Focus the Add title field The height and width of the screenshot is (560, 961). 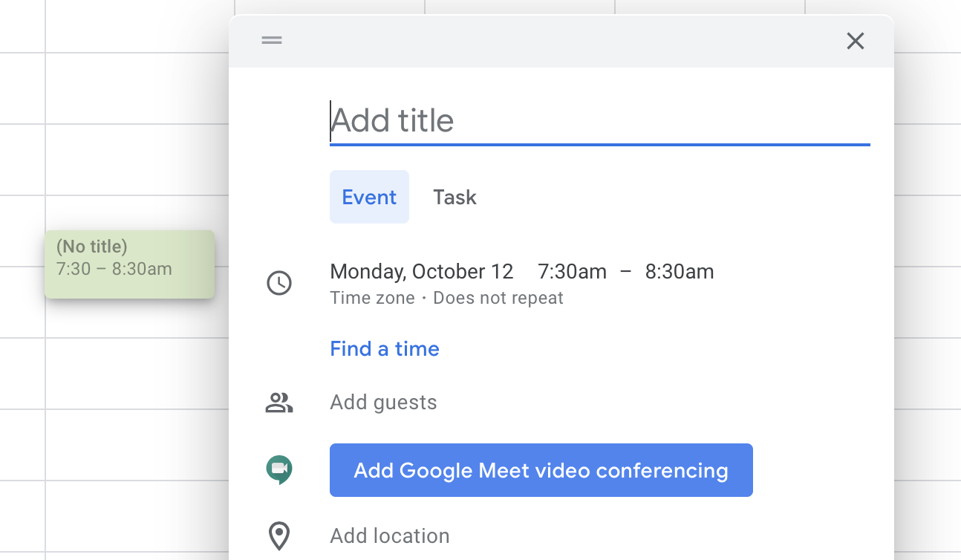point(600,121)
